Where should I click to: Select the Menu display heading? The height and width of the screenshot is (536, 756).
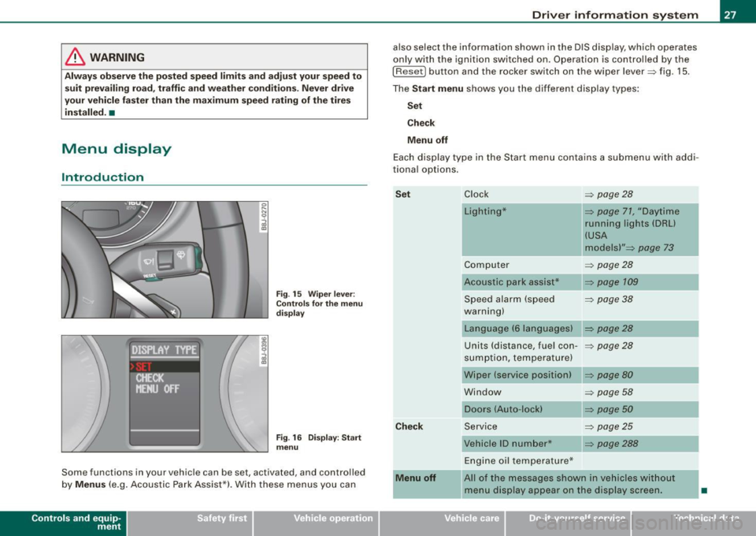point(117,149)
